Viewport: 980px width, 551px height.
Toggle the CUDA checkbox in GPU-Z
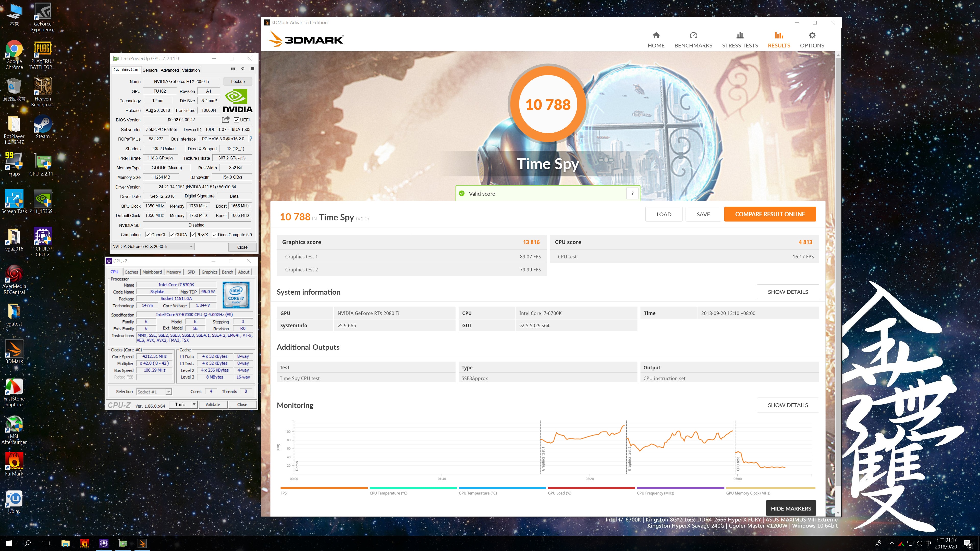coord(171,235)
